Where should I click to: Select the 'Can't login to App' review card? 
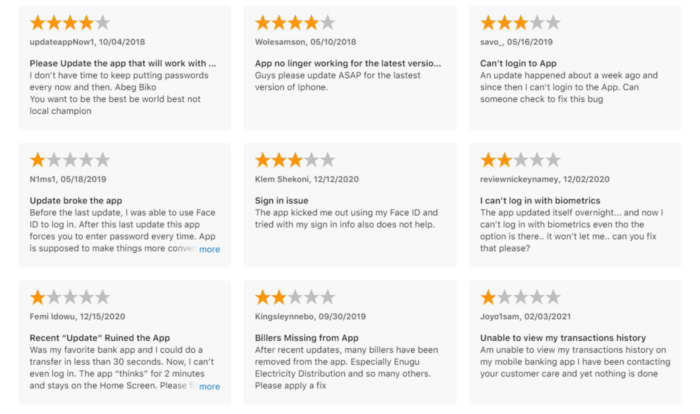[575, 68]
